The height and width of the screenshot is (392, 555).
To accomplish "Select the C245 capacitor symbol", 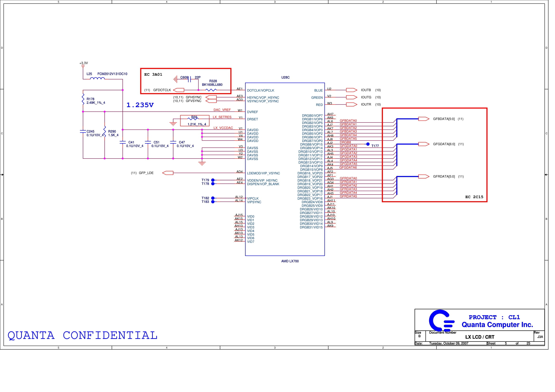I will 83,132.
